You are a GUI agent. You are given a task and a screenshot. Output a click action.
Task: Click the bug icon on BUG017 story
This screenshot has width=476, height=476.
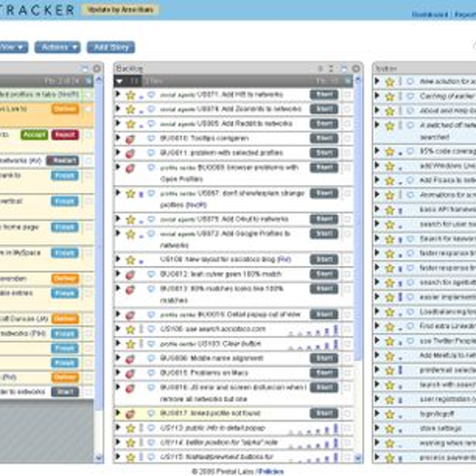[x=130, y=414]
